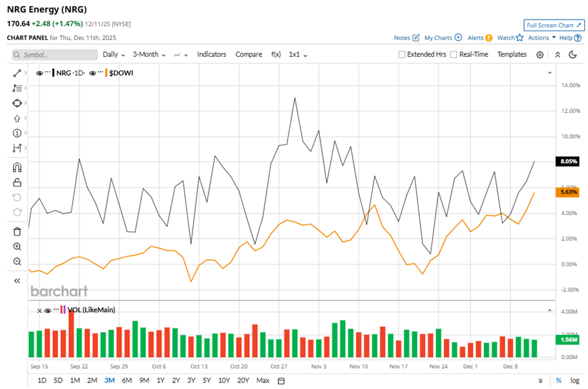Toggle the lock drawings icon
Viewport: 588px width, 389px height.
click(17, 182)
